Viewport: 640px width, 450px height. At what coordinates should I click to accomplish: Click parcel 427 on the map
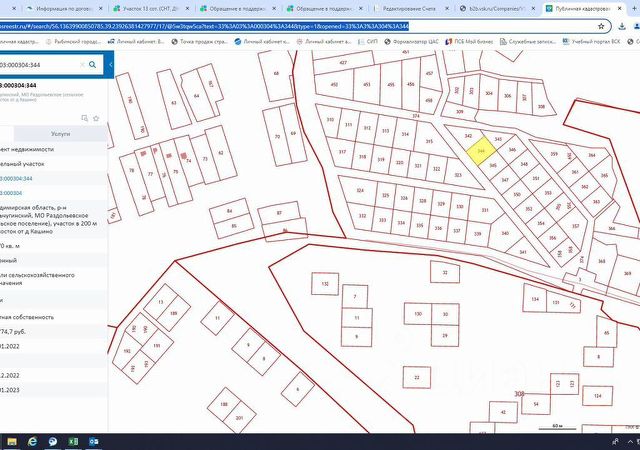pos(343,62)
